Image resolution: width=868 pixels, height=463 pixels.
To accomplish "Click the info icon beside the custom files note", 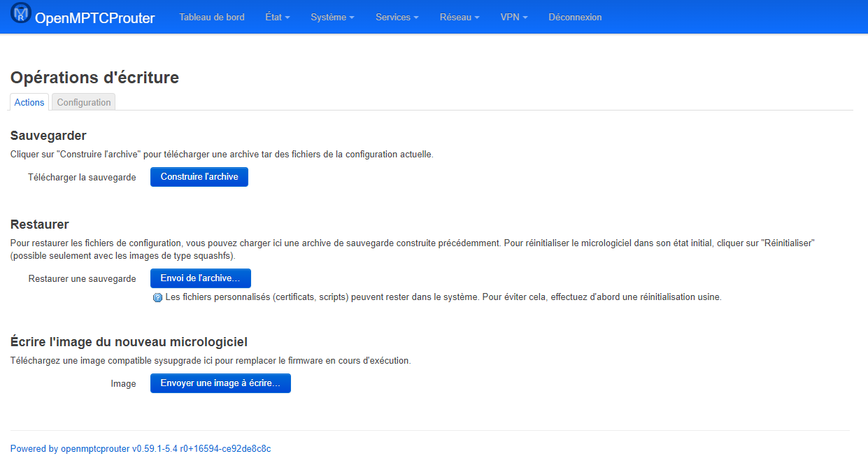I will point(157,297).
